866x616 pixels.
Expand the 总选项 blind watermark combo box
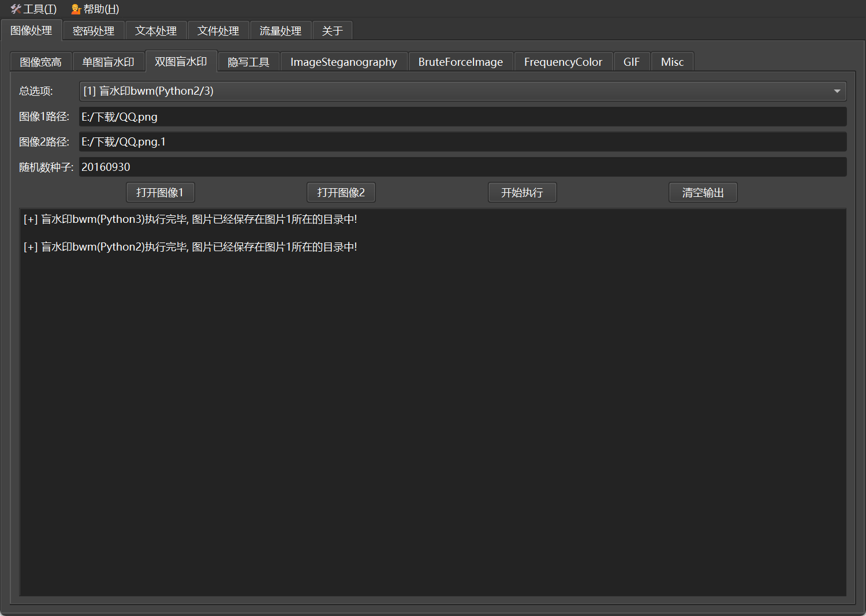coord(462,91)
